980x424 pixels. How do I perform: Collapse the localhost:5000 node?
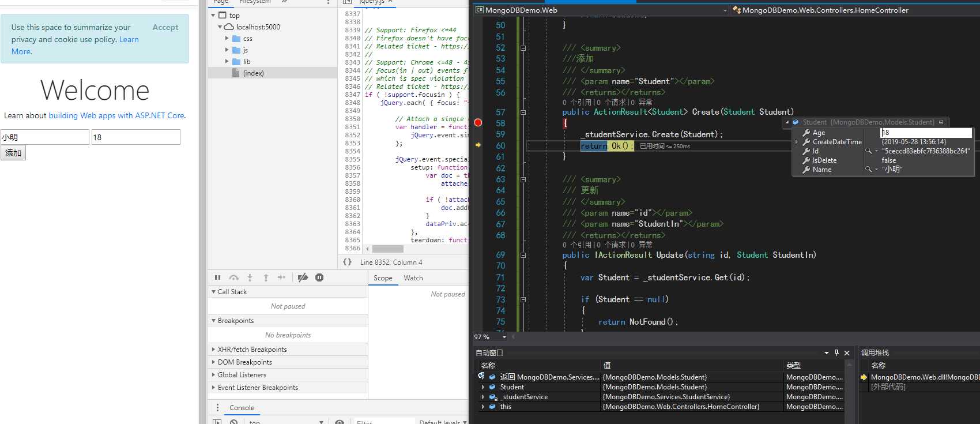click(x=220, y=27)
